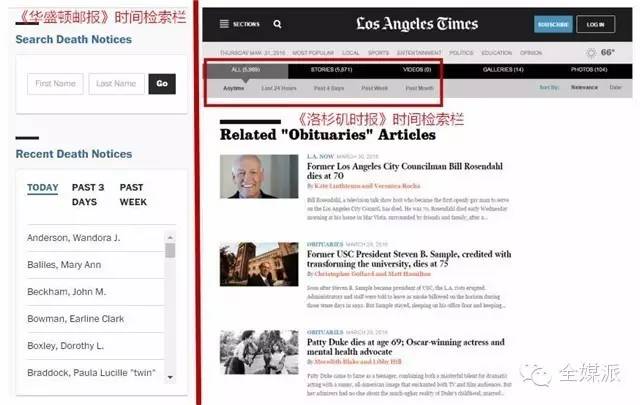Open the Patty Duke dies at 69 headline

pos(406,347)
